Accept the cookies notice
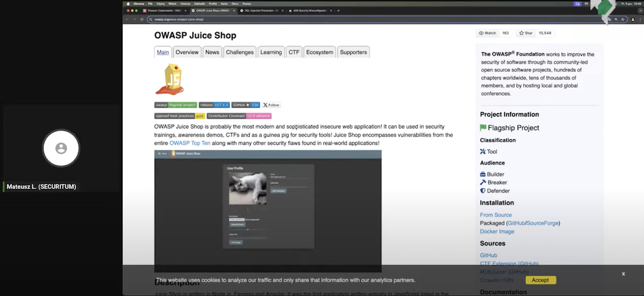 coord(540,280)
